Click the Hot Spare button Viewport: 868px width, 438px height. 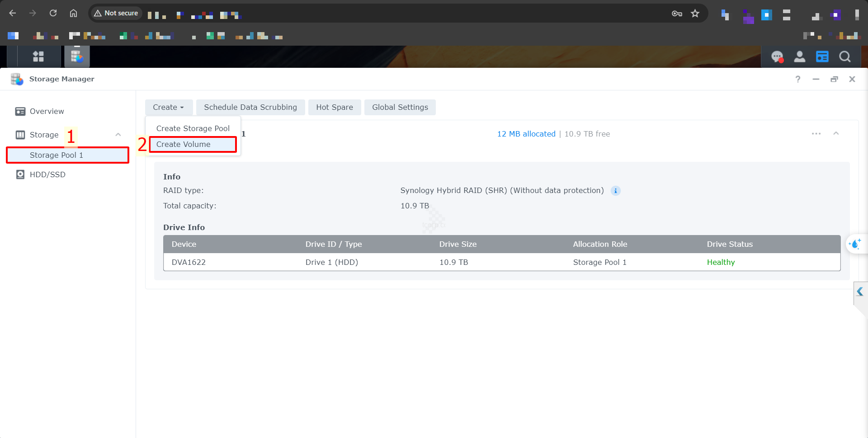pyautogui.click(x=334, y=107)
